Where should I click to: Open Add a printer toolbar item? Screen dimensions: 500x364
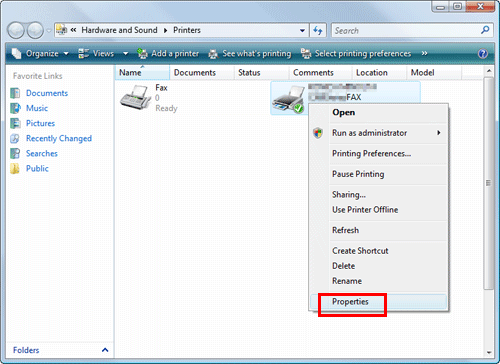pyautogui.click(x=168, y=54)
